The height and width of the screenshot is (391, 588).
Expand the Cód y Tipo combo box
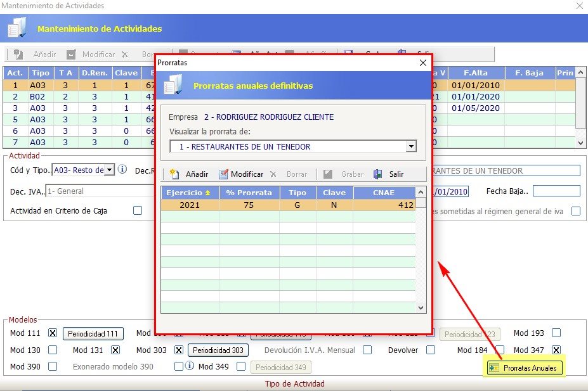(109, 170)
